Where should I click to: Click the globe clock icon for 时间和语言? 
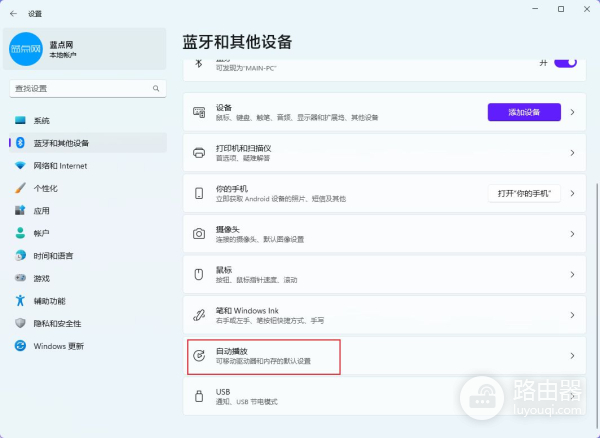(20, 256)
